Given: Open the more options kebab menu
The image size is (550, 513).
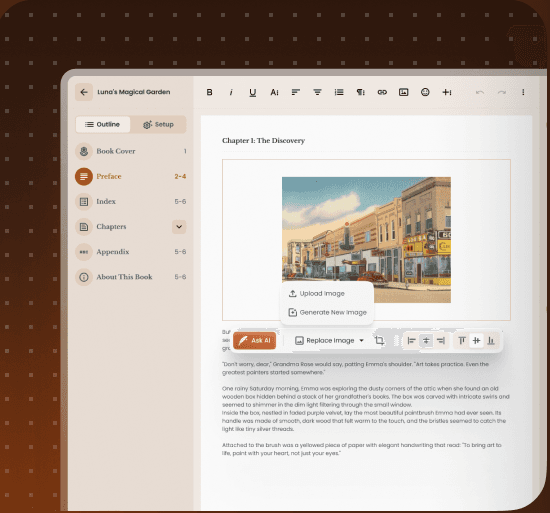Looking at the screenshot, I should 523,92.
